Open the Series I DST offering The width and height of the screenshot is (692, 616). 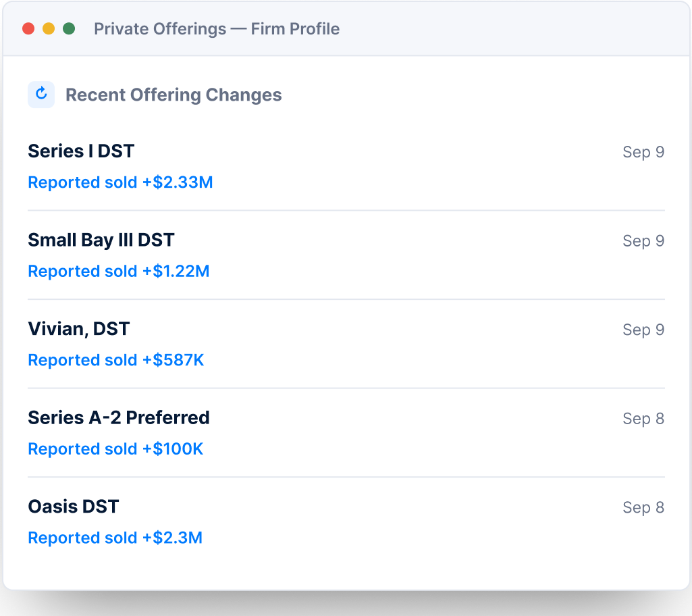(x=81, y=151)
